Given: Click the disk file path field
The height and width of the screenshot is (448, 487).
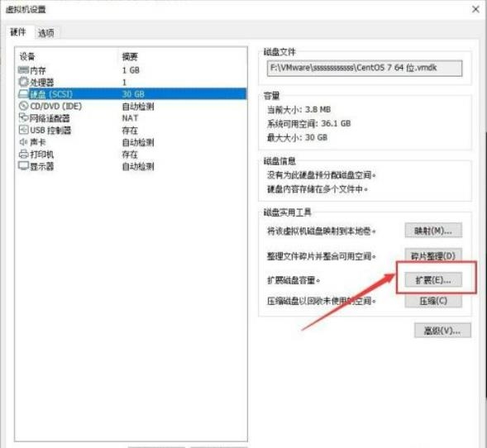Looking at the screenshot, I should tap(365, 69).
